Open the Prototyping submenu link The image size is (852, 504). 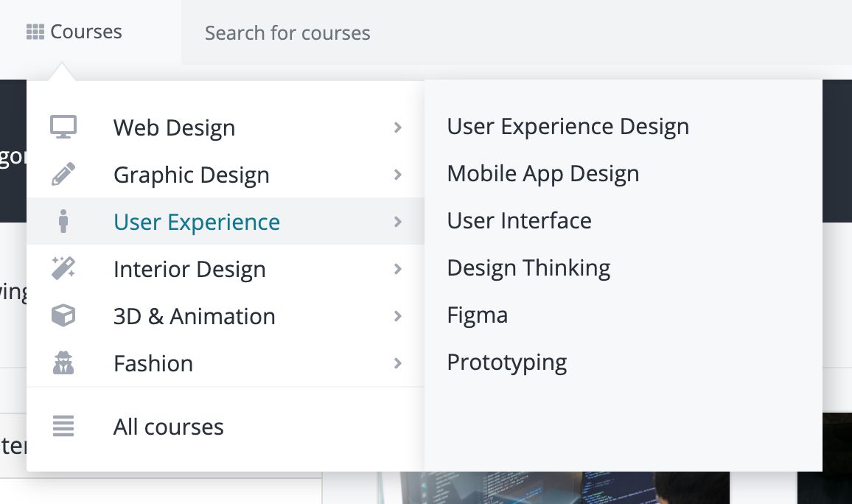(x=507, y=363)
